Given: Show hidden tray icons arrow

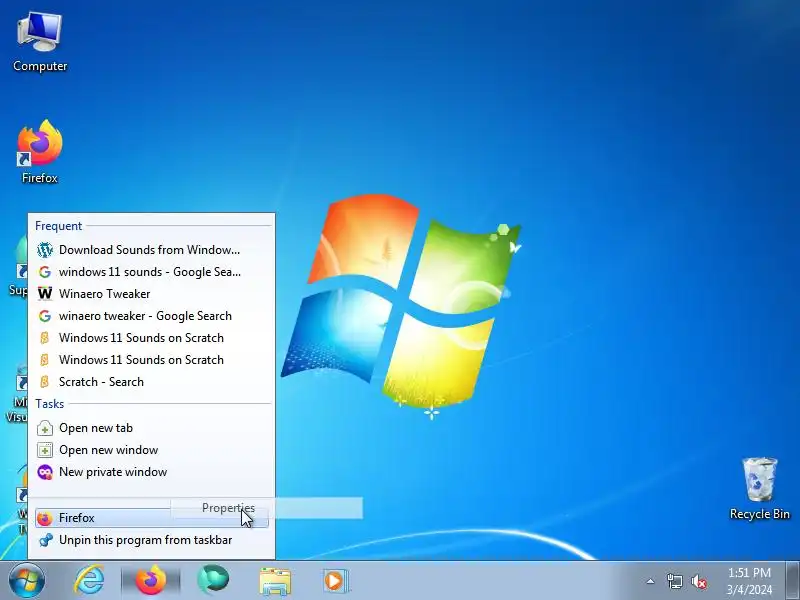Looking at the screenshot, I should (x=650, y=581).
